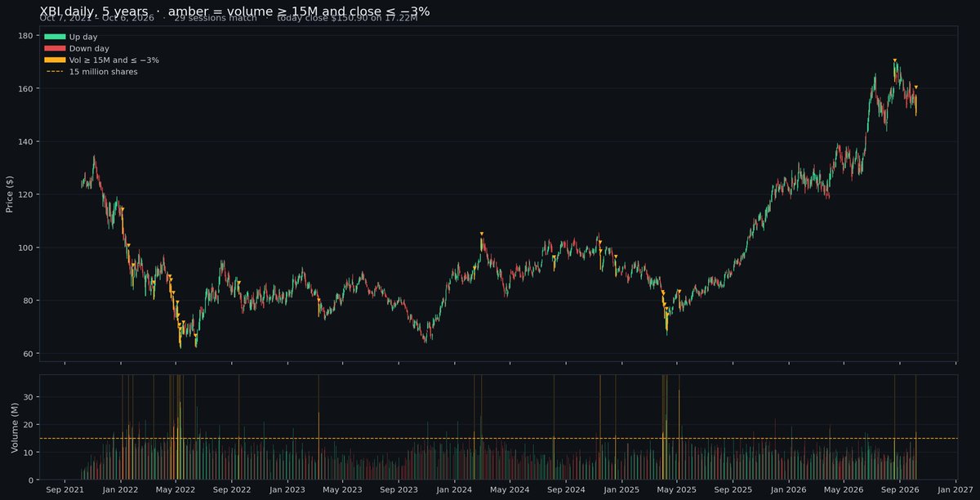Viewport: 980px width, 500px height.
Task: Click the 80 price axis tick label
Action: point(28,301)
